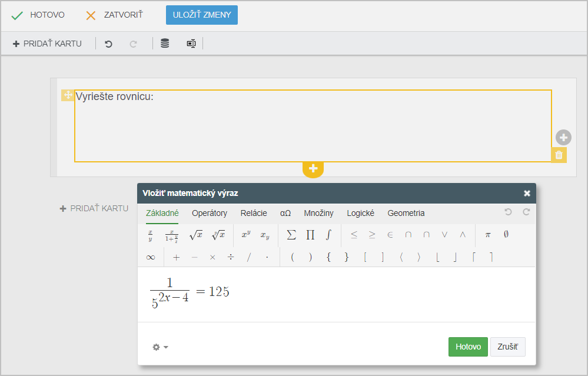The width and height of the screenshot is (588, 376).
Task: Insert a fraction x over y
Action: point(150,235)
